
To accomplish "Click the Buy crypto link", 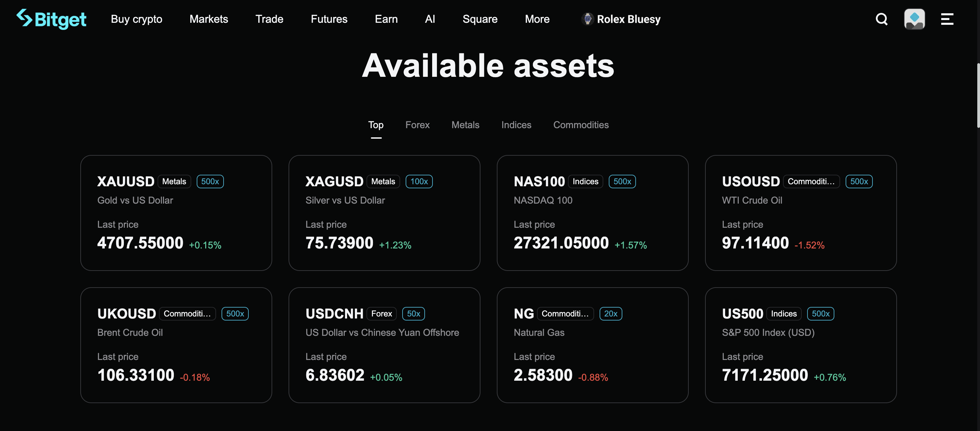I will point(136,19).
